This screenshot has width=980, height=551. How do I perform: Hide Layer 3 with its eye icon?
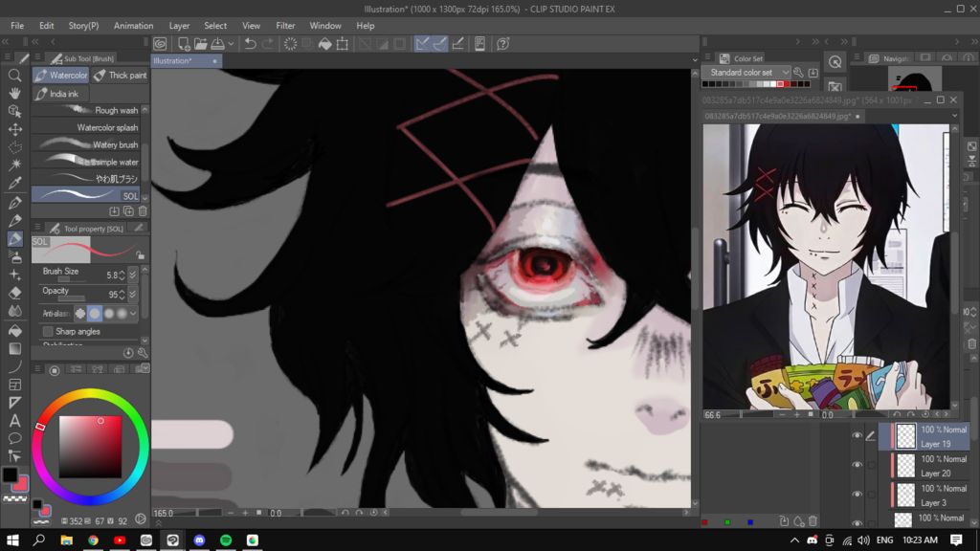click(857, 495)
